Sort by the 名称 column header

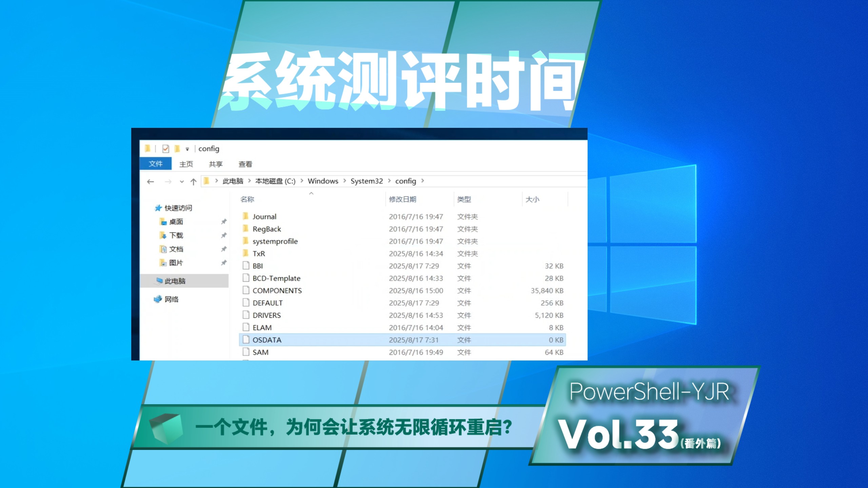(x=247, y=199)
